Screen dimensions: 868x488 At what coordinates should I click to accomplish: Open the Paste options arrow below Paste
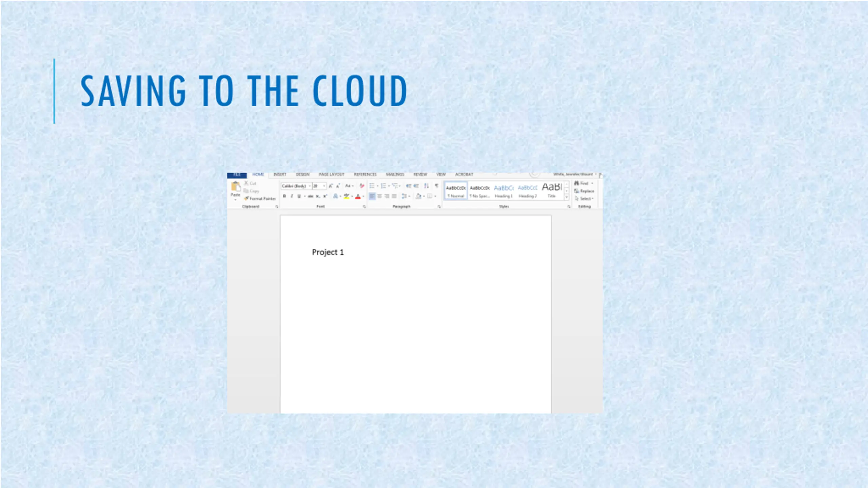click(x=235, y=200)
